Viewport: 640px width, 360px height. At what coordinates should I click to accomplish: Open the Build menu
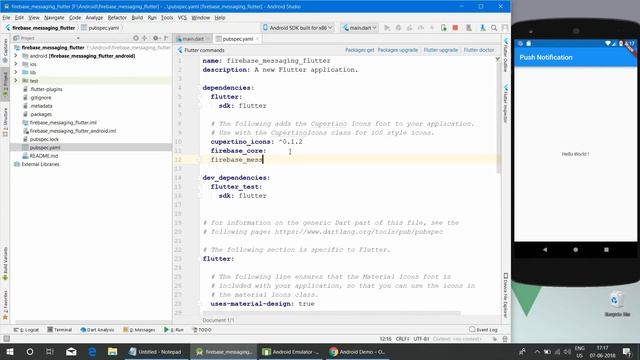click(137, 18)
